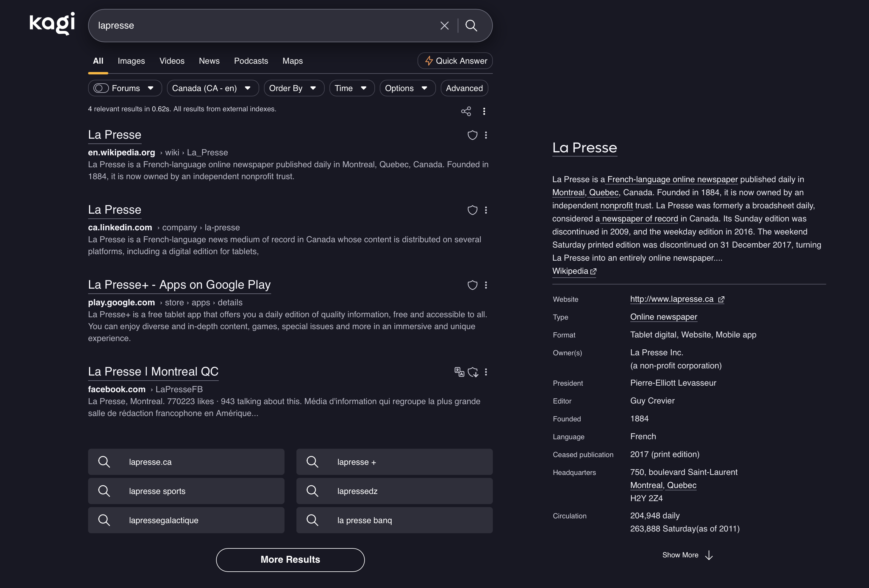Image resolution: width=869 pixels, height=588 pixels.
Task: Select the All tab
Action: click(98, 61)
